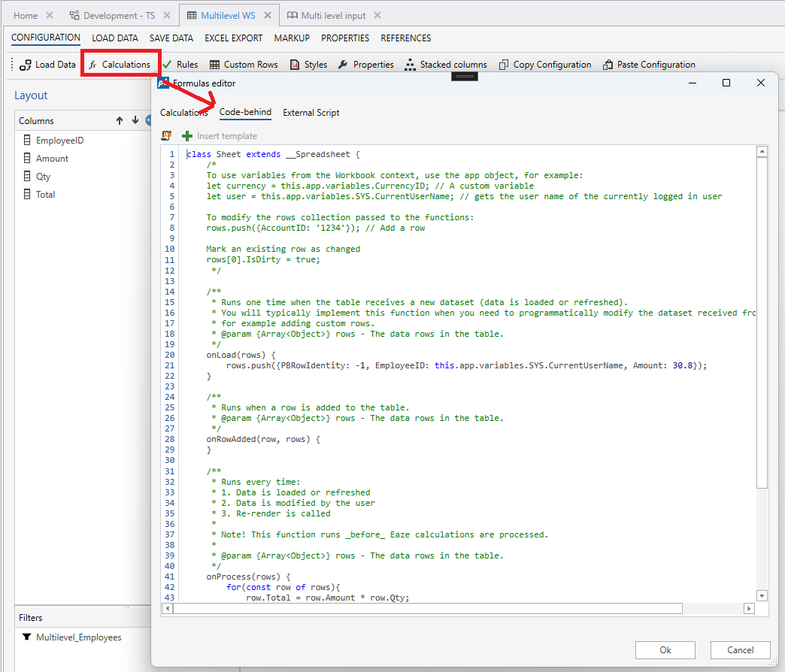Confirm changes with the Ok button
785x672 pixels.
665,649
